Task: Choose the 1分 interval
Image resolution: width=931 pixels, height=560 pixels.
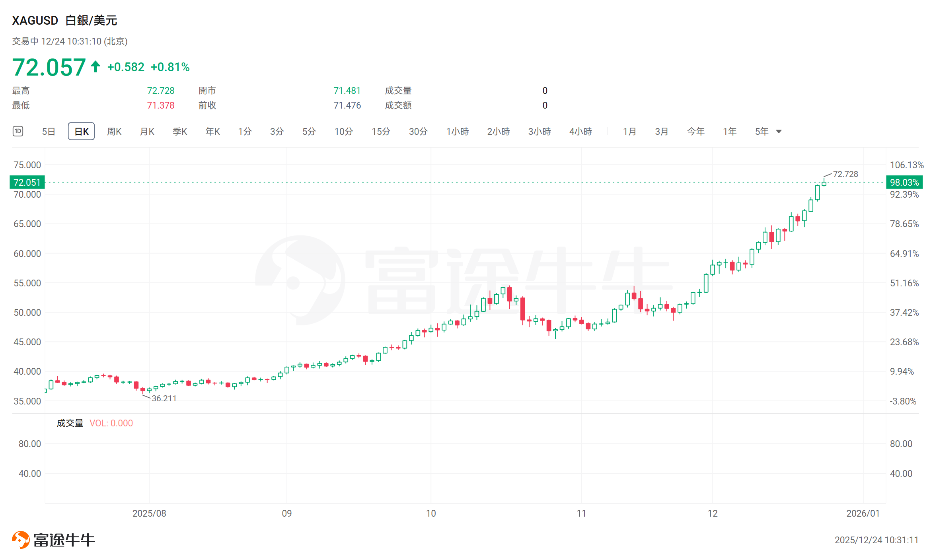Action: 245,132
